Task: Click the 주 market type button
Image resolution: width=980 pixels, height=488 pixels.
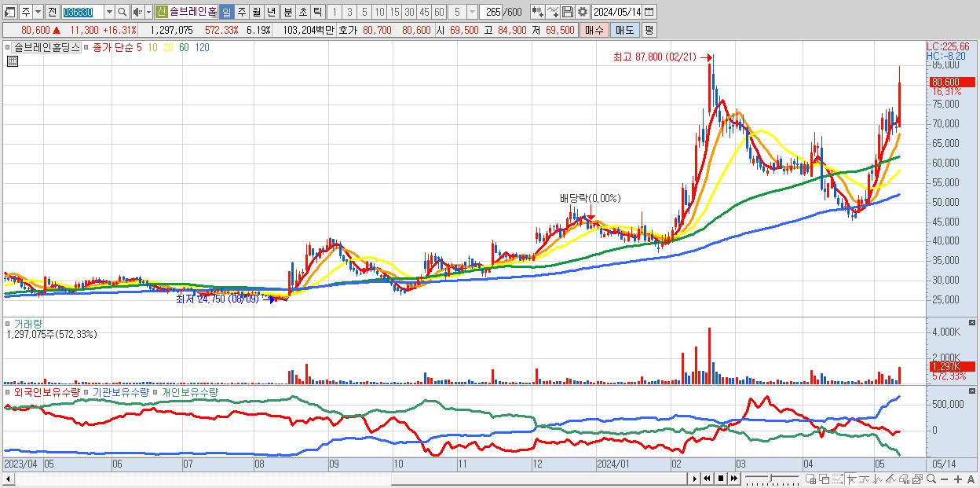Action: (25, 12)
